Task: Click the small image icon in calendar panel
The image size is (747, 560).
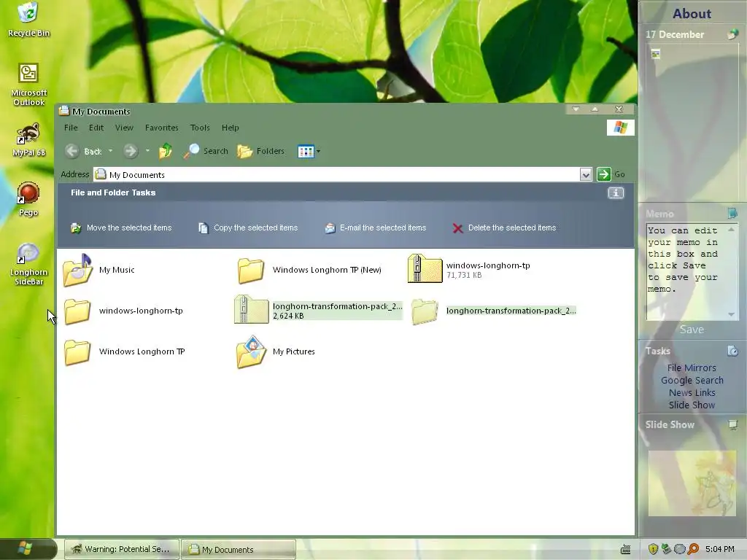Action: 656,54
